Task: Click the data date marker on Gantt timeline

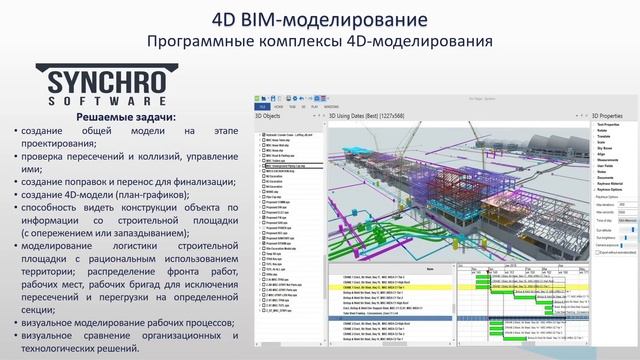Action: pyautogui.click(x=487, y=271)
